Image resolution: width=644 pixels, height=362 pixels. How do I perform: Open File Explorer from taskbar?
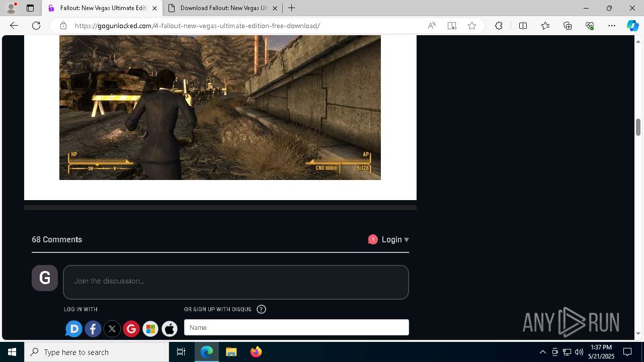coord(231,352)
